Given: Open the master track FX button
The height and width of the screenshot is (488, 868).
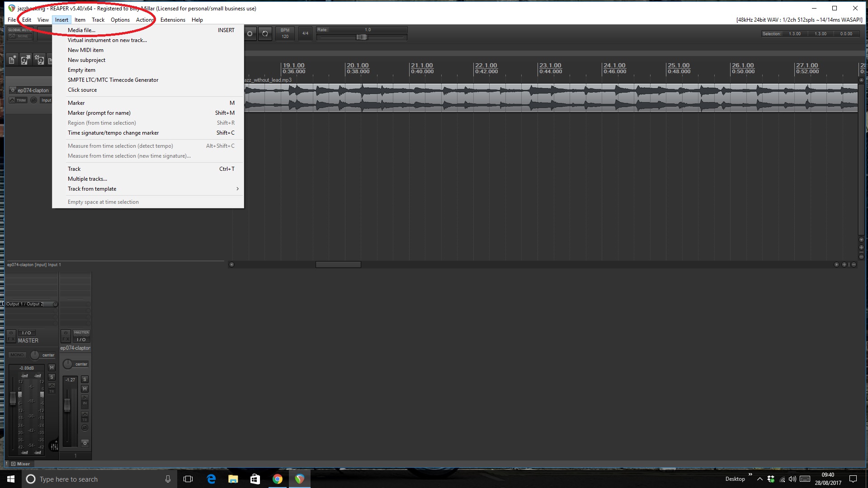Looking at the screenshot, I should [x=11, y=339].
